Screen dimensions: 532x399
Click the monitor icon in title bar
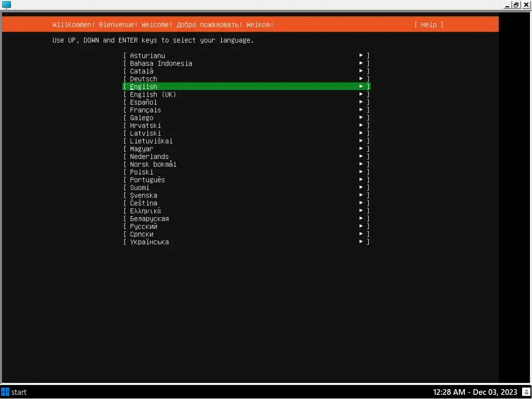pos(6,5)
